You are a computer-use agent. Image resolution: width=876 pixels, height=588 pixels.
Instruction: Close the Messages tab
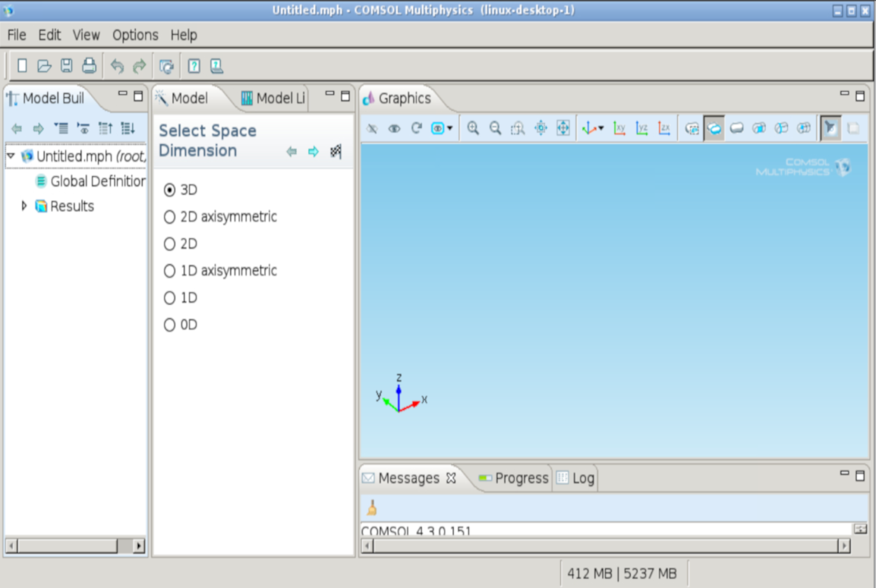[x=452, y=478]
